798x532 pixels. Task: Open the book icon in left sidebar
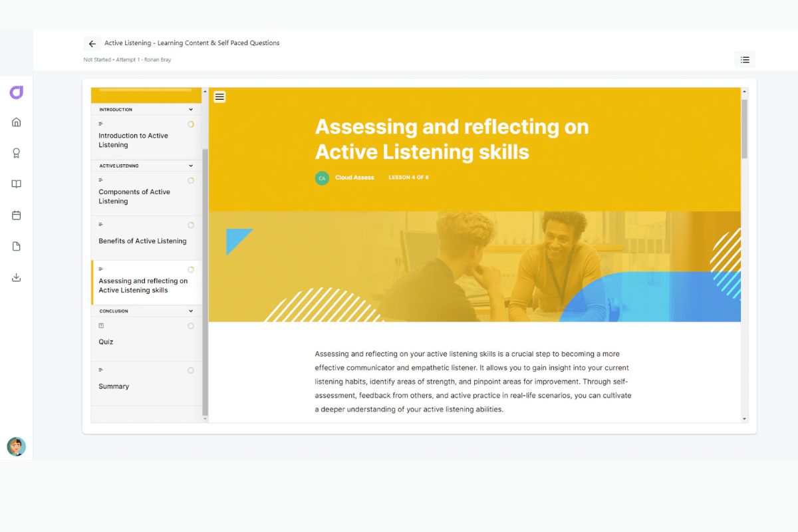[17, 184]
